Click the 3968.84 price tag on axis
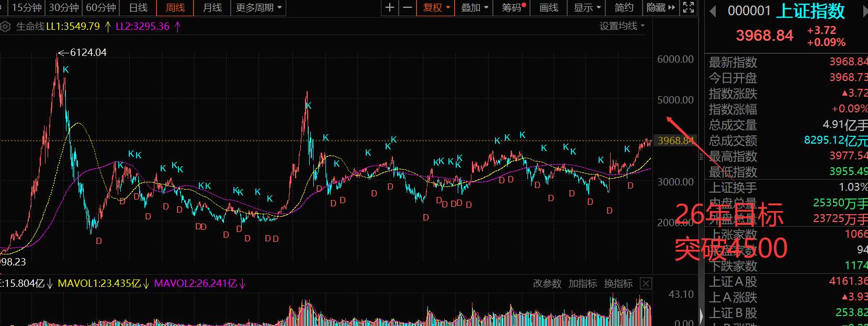 click(675, 141)
